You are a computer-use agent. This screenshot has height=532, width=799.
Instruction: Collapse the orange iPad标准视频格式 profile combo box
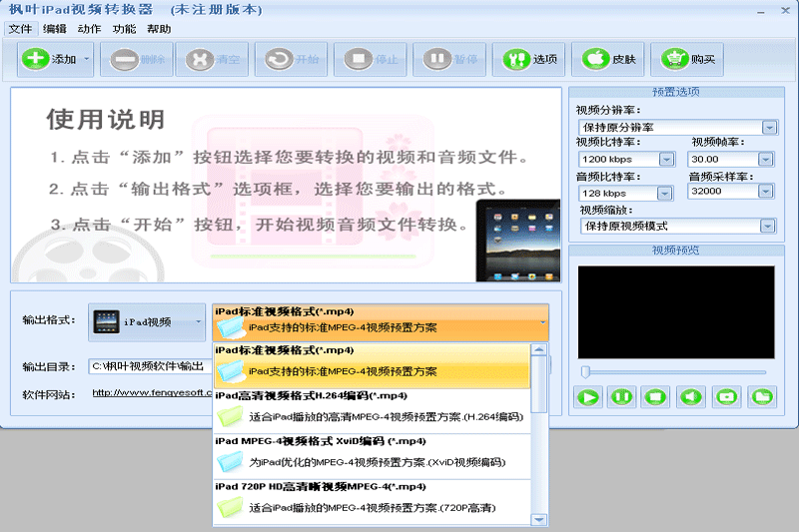(381, 322)
